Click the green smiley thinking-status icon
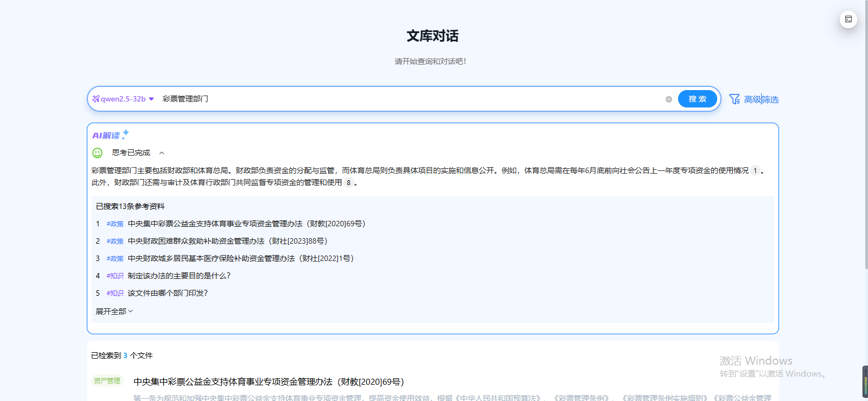 tap(98, 153)
